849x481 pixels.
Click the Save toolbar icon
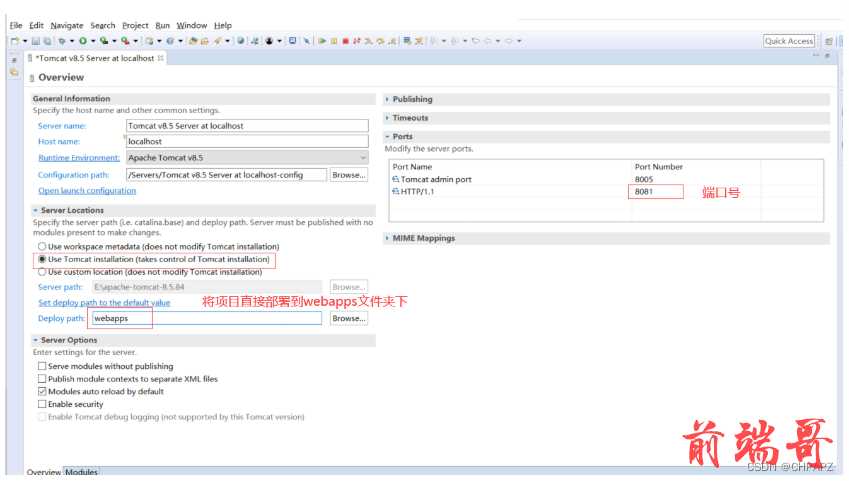[x=36, y=41]
